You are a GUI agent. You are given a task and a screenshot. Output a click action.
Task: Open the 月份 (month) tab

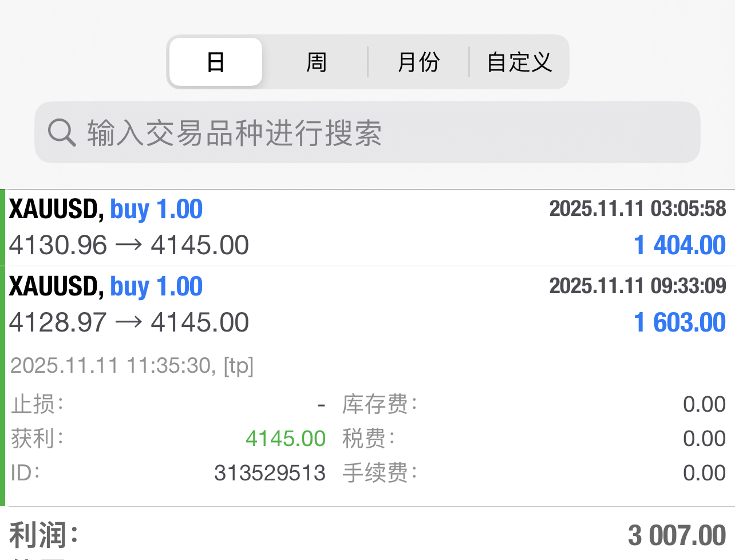tap(418, 62)
